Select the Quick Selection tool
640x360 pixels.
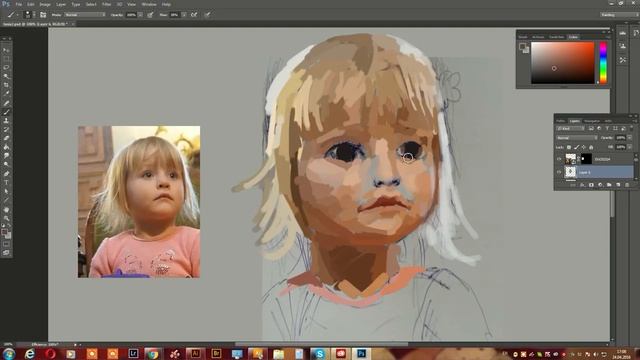pos(6,76)
